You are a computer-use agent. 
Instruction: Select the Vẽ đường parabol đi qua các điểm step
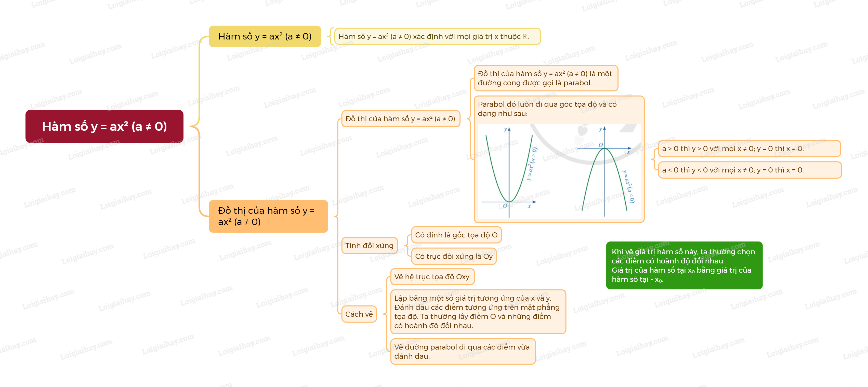coord(463,351)
